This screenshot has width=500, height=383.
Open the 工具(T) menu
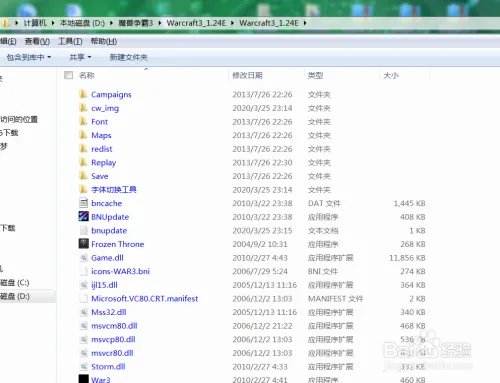click(x=70, y=41)
